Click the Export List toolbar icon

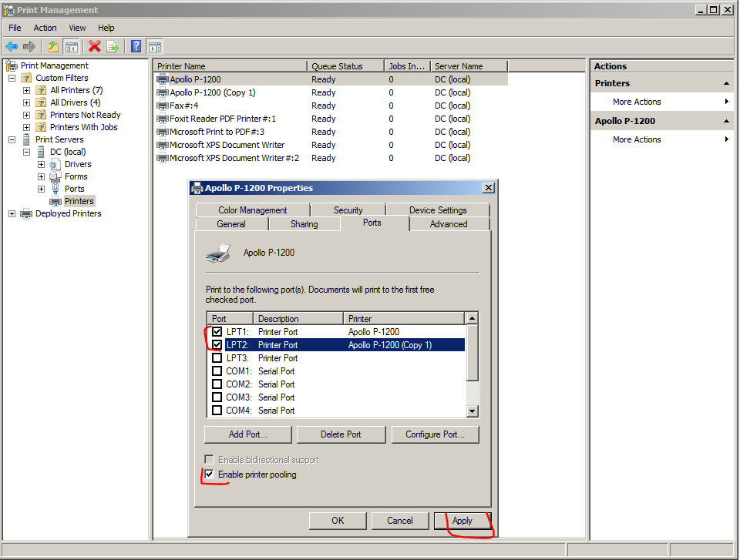click(x=113, y=46)
